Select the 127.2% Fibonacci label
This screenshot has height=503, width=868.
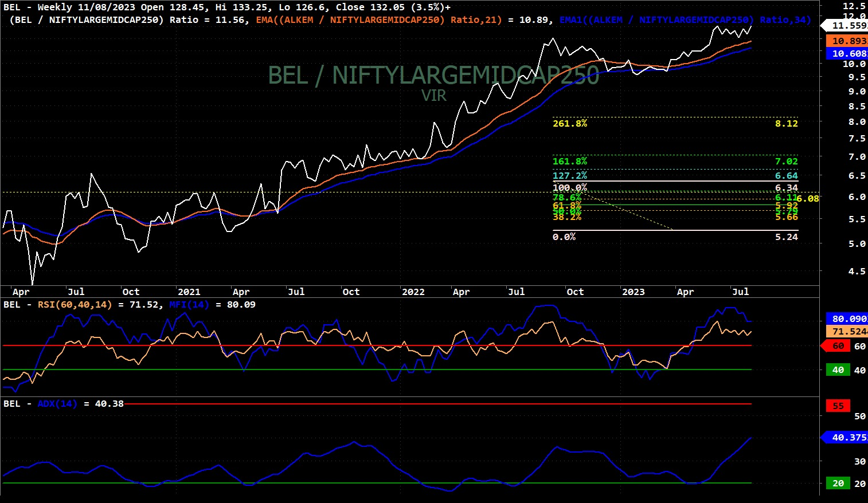[x=570, y=175]
